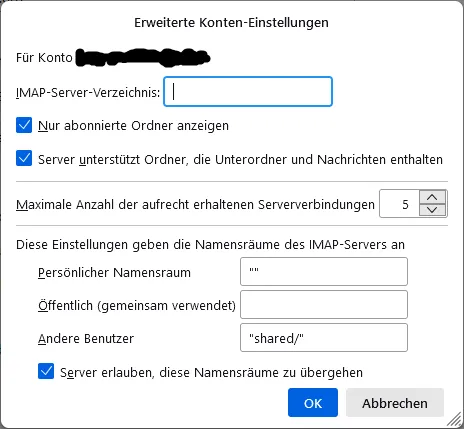Click the Erweiterte Konten-Einstellungen dialog title
The image size is (464, 429).
[231, 23]
